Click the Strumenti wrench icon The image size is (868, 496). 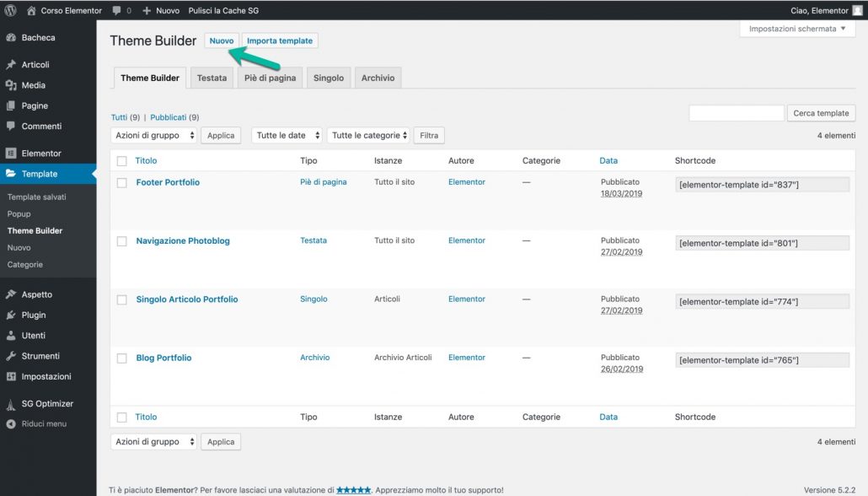click(x=10, y=356)
